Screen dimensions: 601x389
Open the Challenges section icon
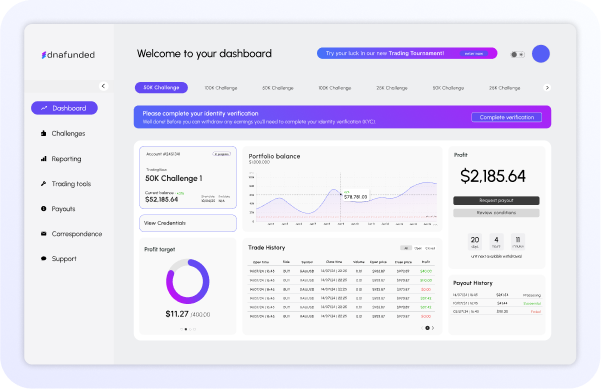coord(43,133)
